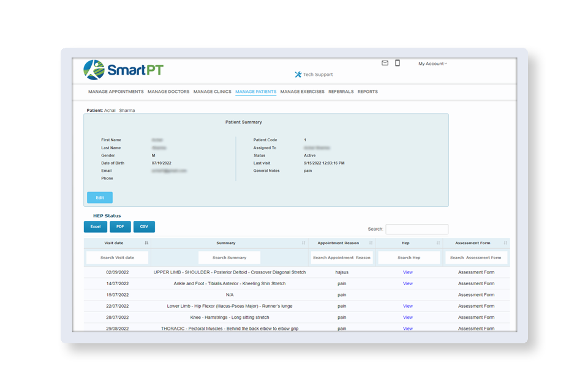Open the Reports menu item

pos(367,92)
